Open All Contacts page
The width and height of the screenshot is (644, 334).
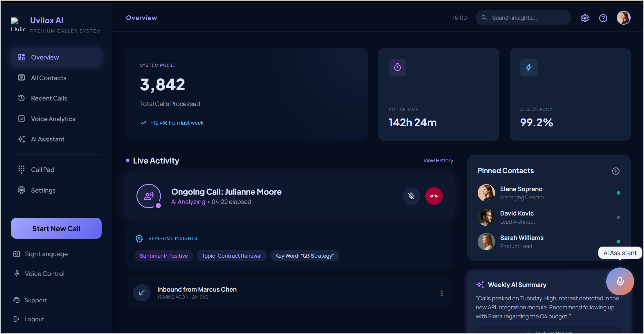pos(56,78)
